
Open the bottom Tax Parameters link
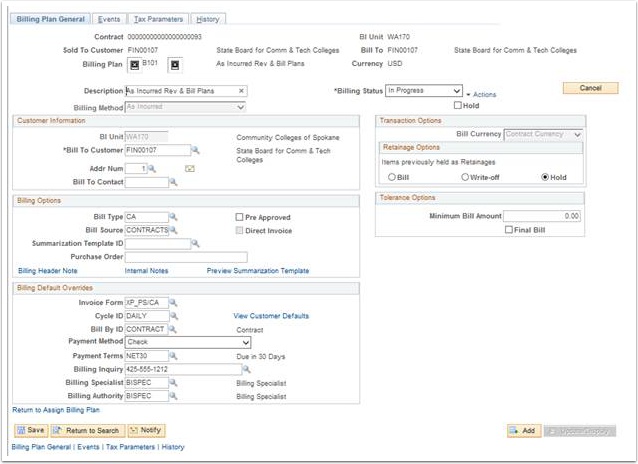point(131,447)
